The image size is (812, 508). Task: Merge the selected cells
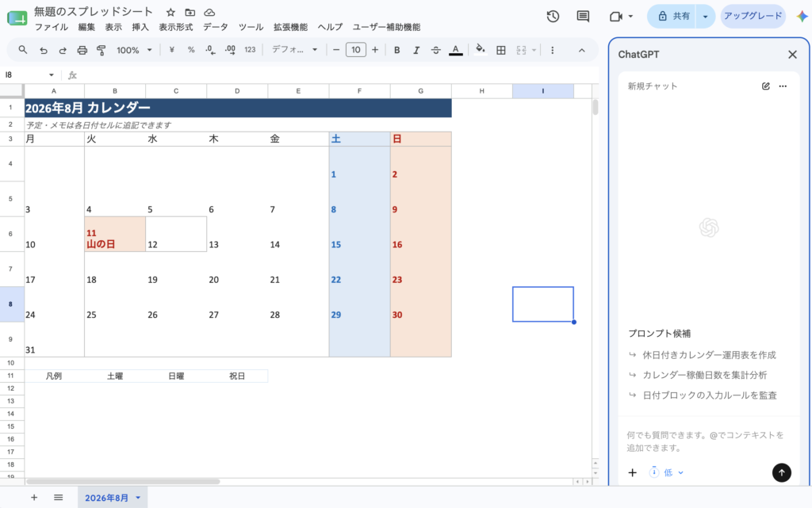521,50
